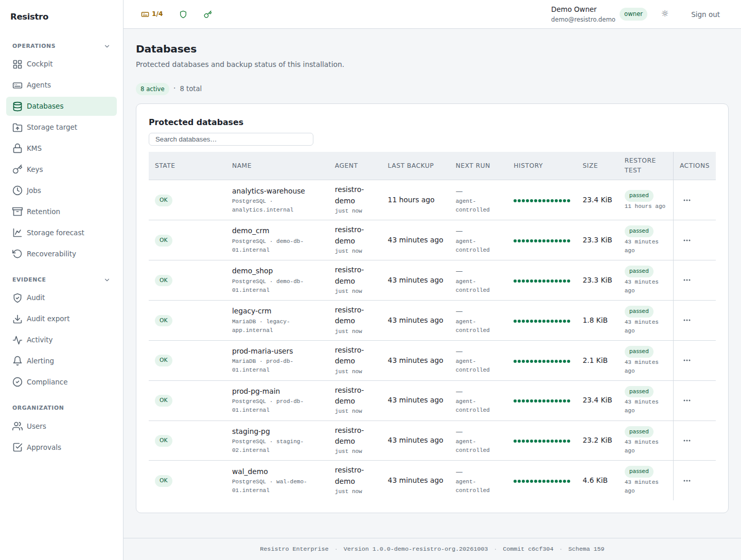Open the Storage forecast chart icon
Viewport: 741px width, 560px height.
tap(17, 233)
